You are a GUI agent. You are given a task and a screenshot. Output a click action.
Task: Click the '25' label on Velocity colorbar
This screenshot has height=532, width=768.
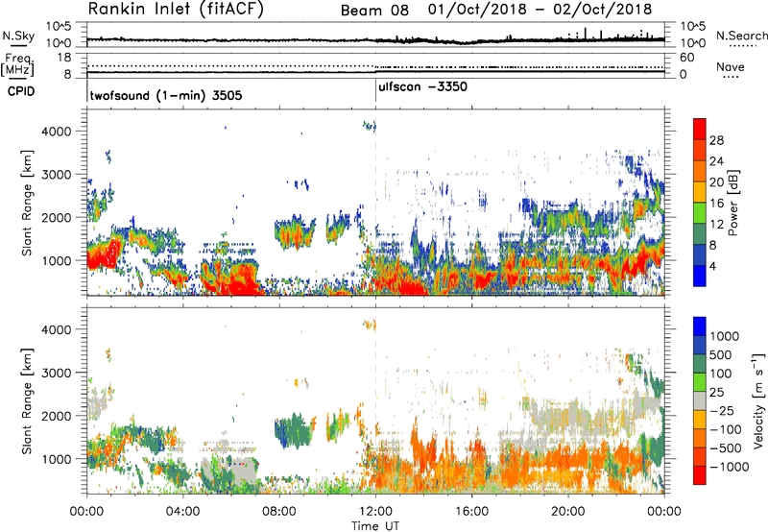717,393
